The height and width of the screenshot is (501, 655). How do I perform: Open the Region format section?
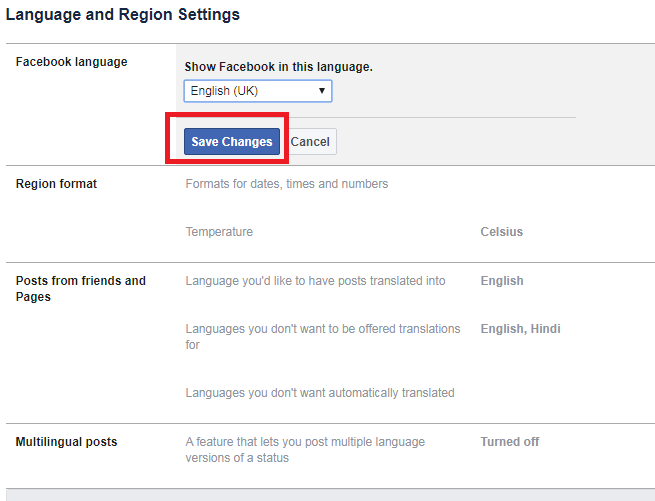point(56,184)
